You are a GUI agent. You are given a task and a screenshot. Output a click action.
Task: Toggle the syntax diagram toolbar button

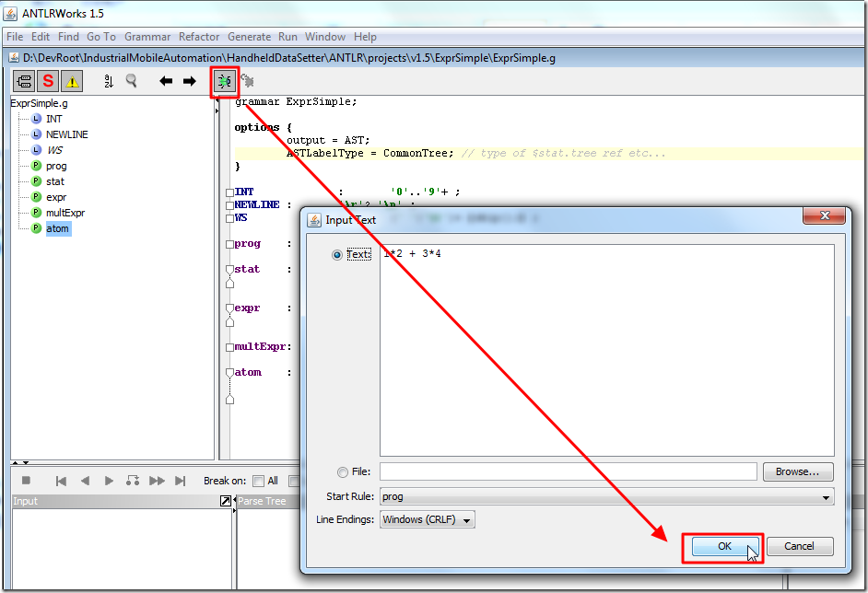tap(24, 81)
